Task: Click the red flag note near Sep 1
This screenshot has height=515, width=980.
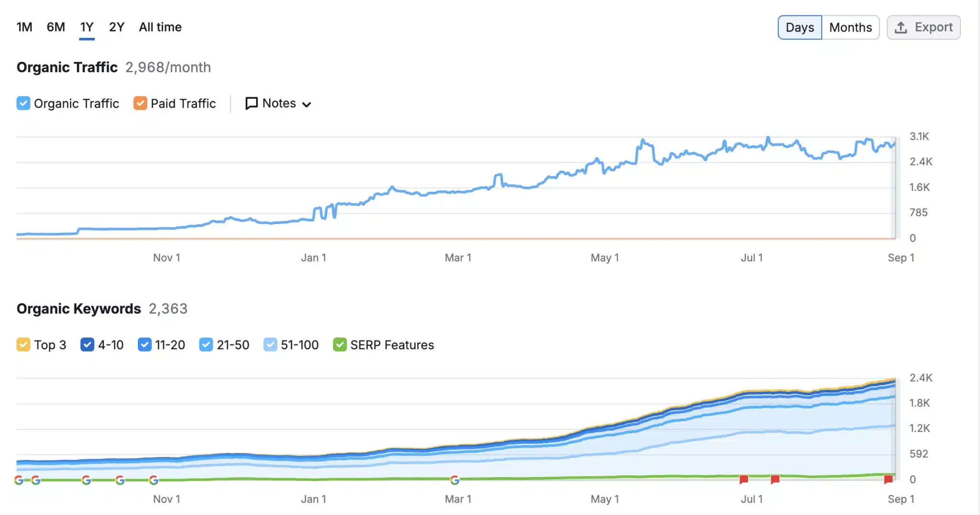Action: (888, 479)
